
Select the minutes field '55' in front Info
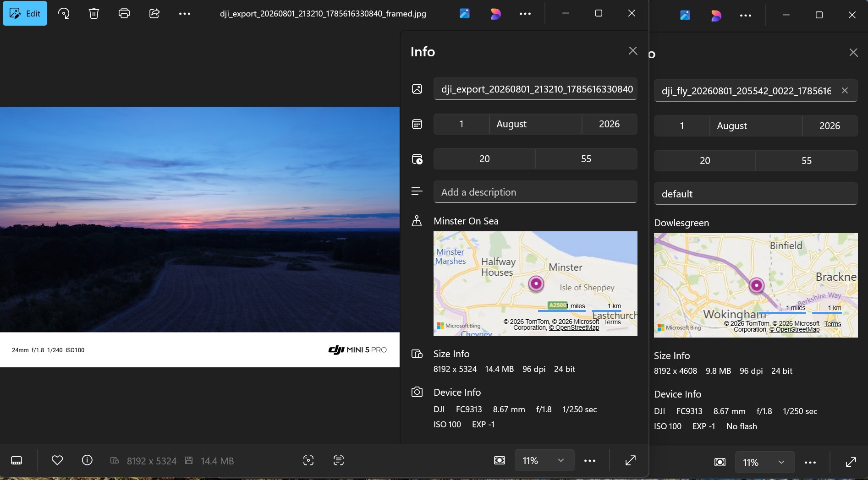pyautogui.click(x=586, y=159)
